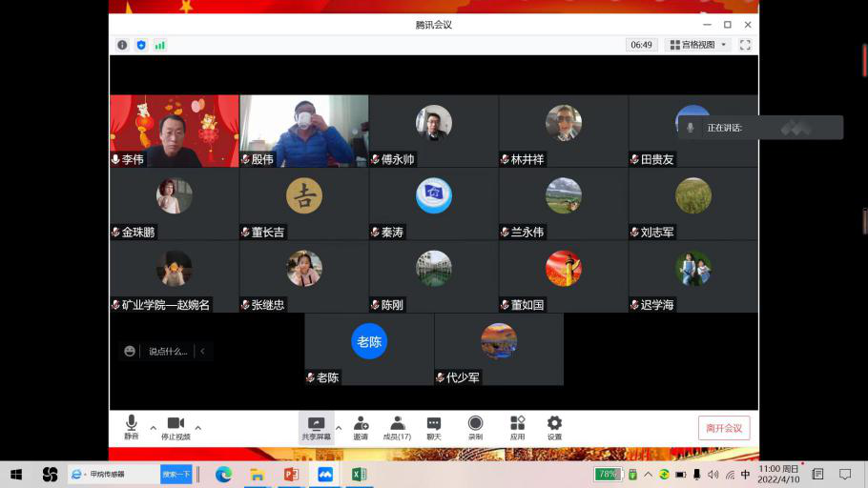Click the meeting info icon at top left
Screen dimensions: 868x488
point(122,45)
